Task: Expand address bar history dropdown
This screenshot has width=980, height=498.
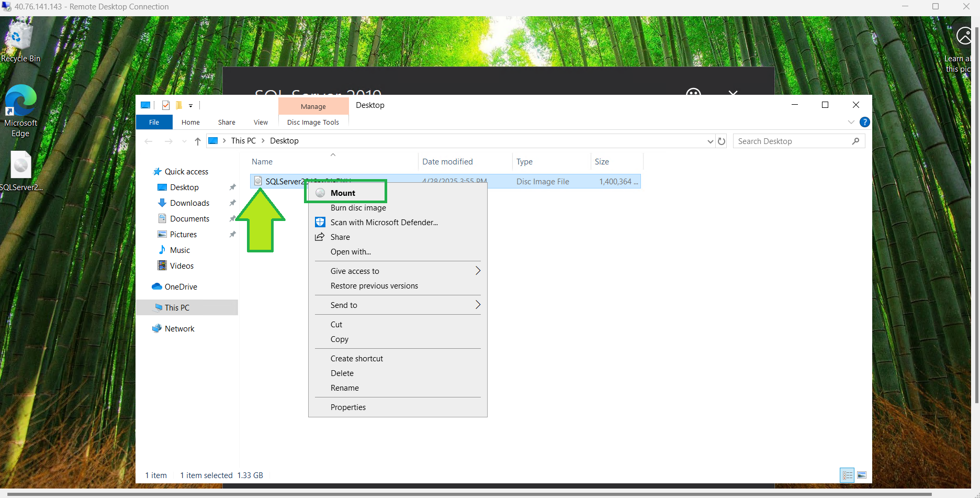Action: point(710,141)
